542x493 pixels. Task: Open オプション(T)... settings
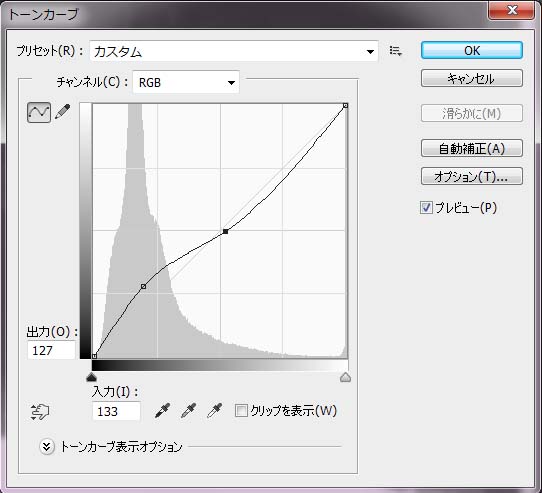(x=472, y=176)
